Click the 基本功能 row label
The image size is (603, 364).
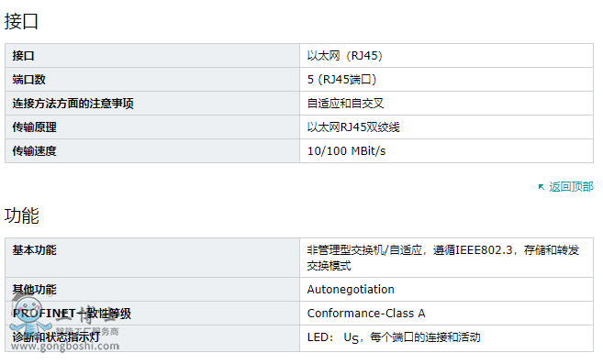point(34,250)
